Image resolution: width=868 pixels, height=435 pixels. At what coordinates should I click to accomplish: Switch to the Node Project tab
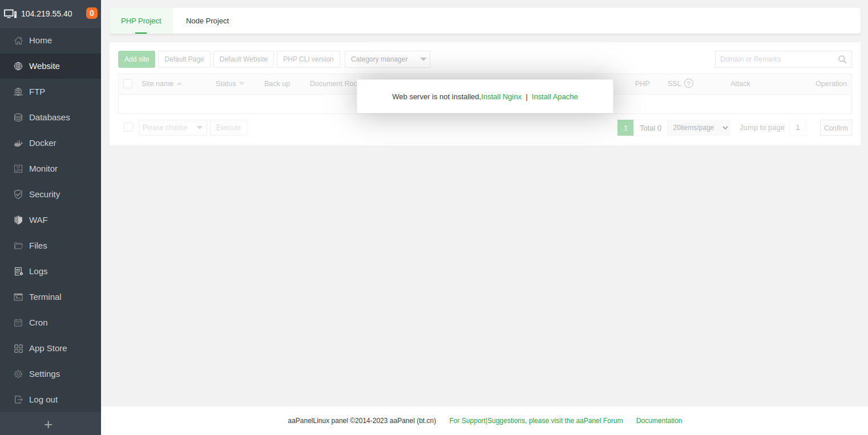207,21
